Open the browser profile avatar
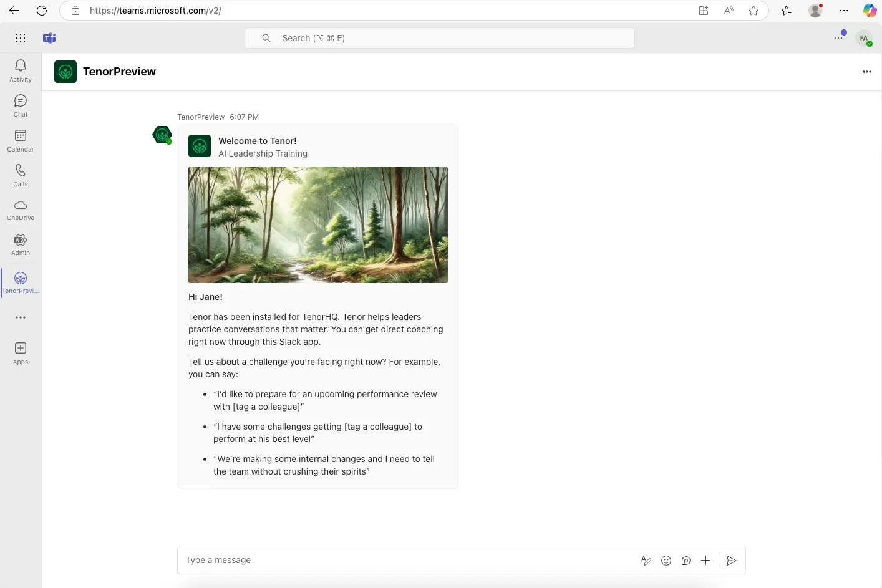 click(x=815, y=11)
